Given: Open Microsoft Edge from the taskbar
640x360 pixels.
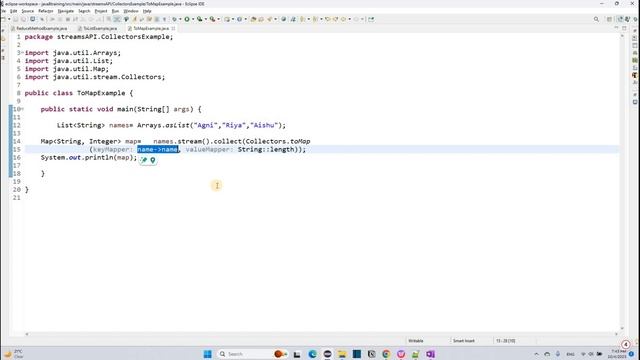Looking at the screenshot, I should tap(313, 354).
